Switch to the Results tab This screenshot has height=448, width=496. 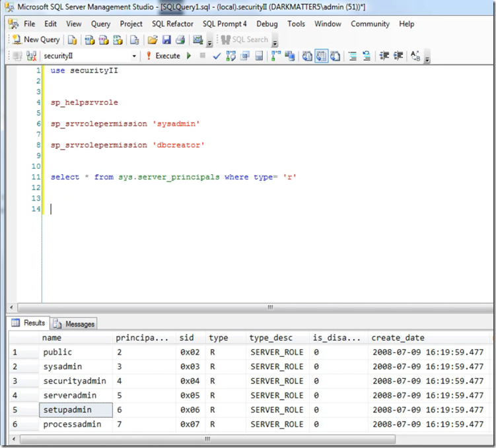(x=29, y=323)
